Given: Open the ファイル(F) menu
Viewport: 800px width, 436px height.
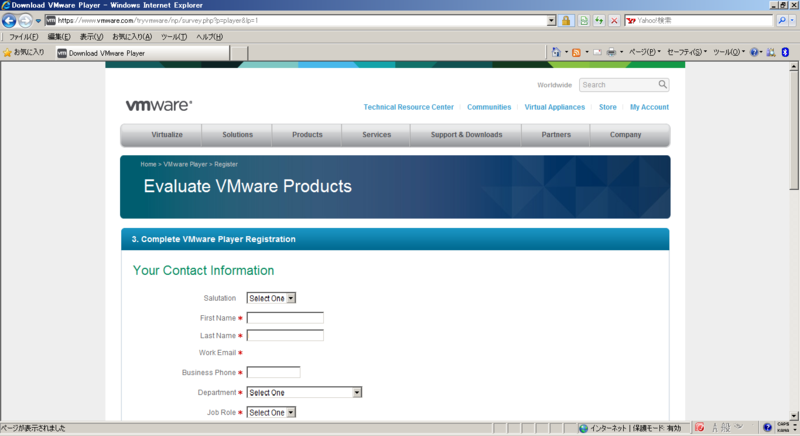Looking at the screenshot, I should tap(23, 37).
